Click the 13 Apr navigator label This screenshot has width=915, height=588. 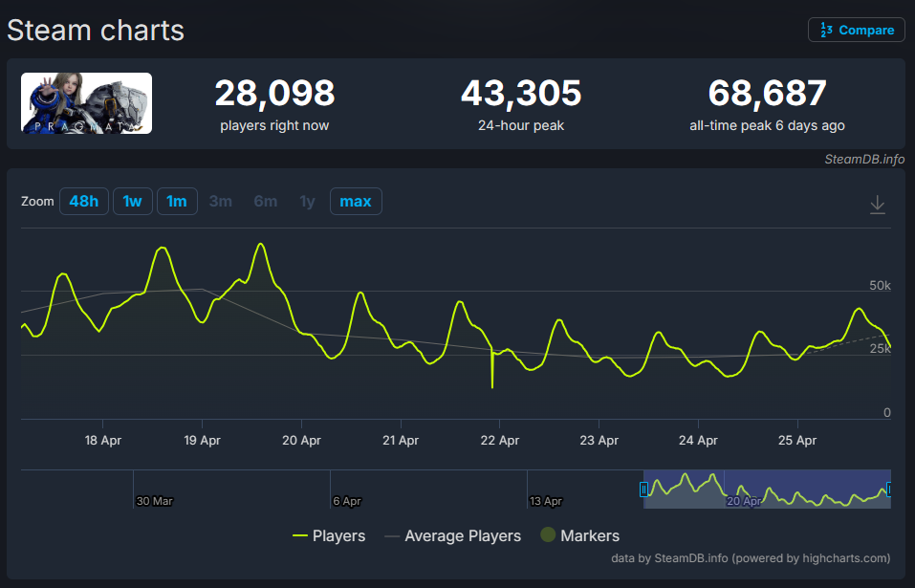tap(546, 501)
